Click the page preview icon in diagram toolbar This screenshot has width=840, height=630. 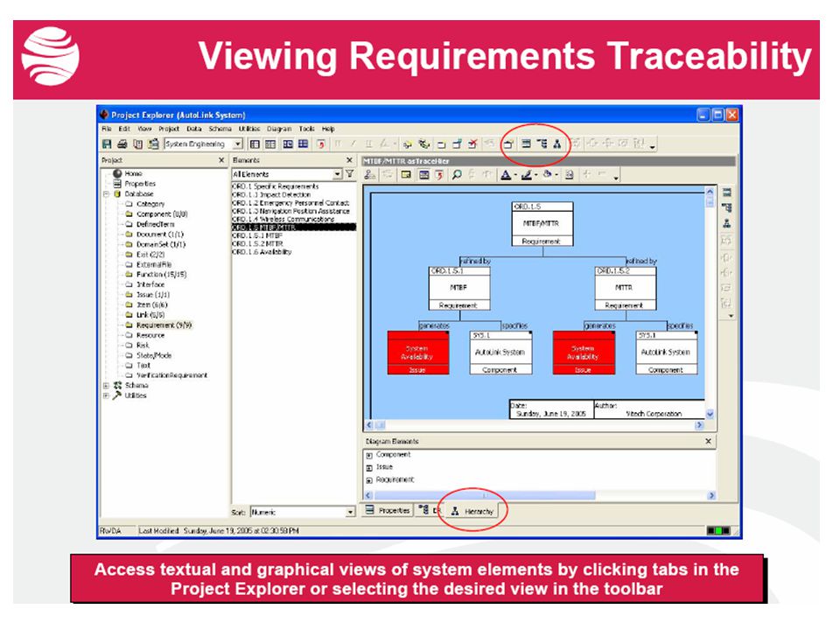coord(570,175)
